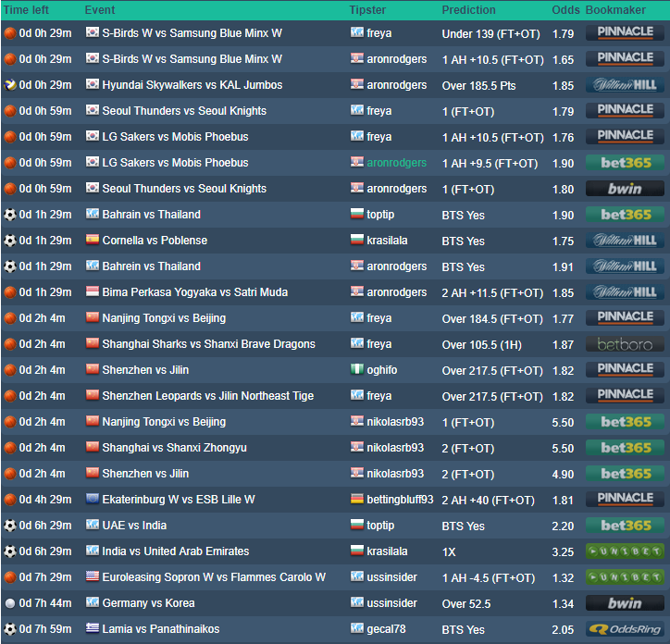Open Euroleasing Sopron W vs Flammes Carolo W event
The height and width of the screenshot is (644, 670).
point(214,577)
